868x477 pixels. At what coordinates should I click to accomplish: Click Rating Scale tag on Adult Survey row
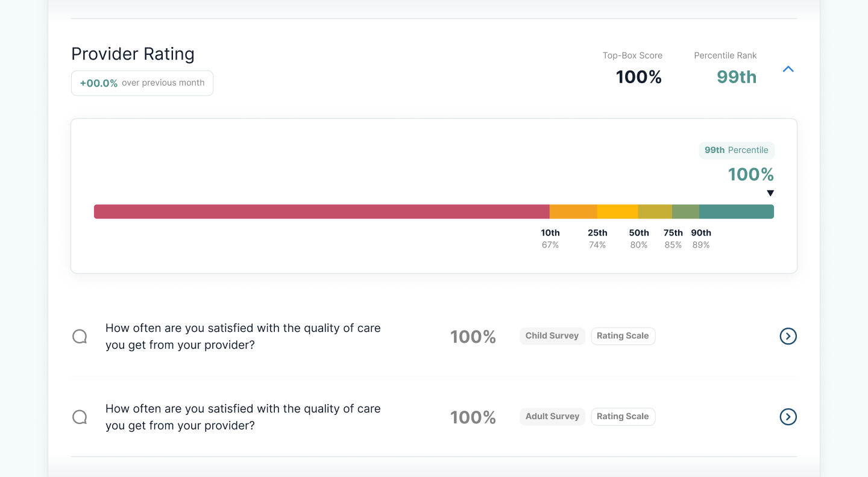[623, 417]
